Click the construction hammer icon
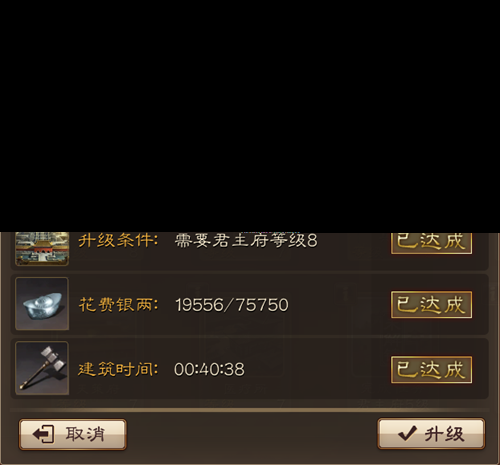This screenshot has width=500, height=465. coord(42,368)
